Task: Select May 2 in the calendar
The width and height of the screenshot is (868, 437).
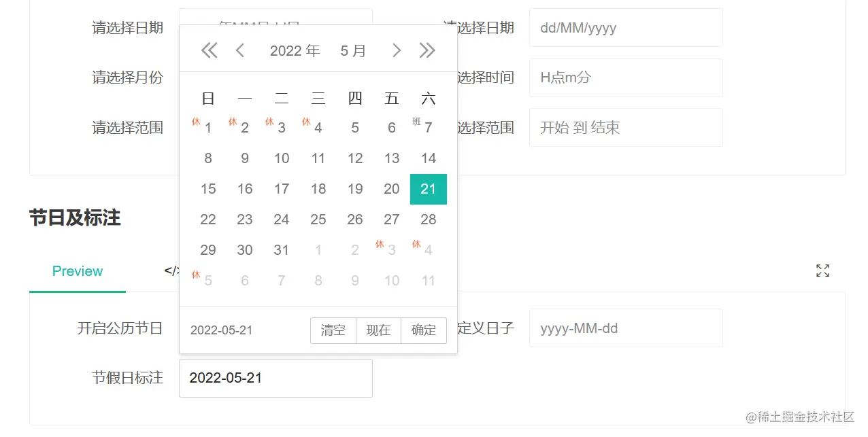Action: (245, 128)
